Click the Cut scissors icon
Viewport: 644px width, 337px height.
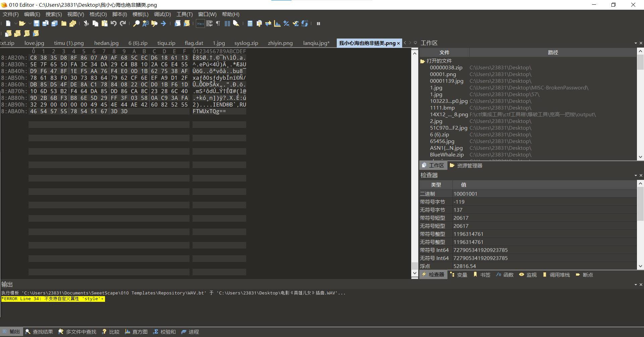[86, 23]
